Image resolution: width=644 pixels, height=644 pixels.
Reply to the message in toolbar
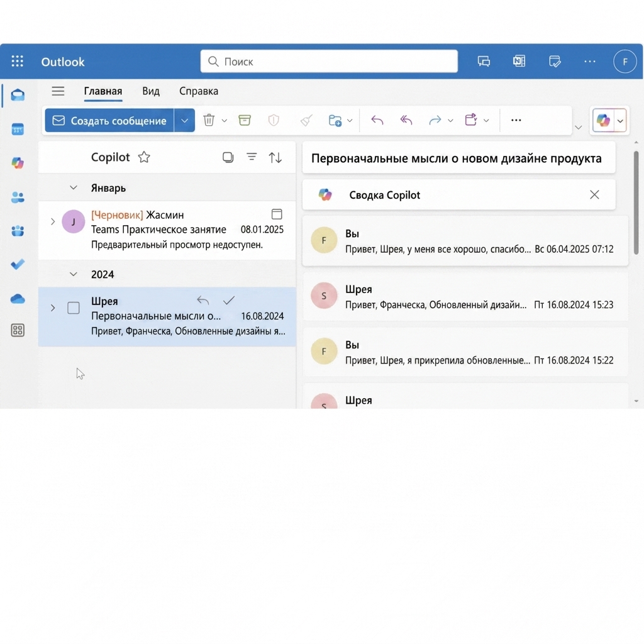[377, 120]
